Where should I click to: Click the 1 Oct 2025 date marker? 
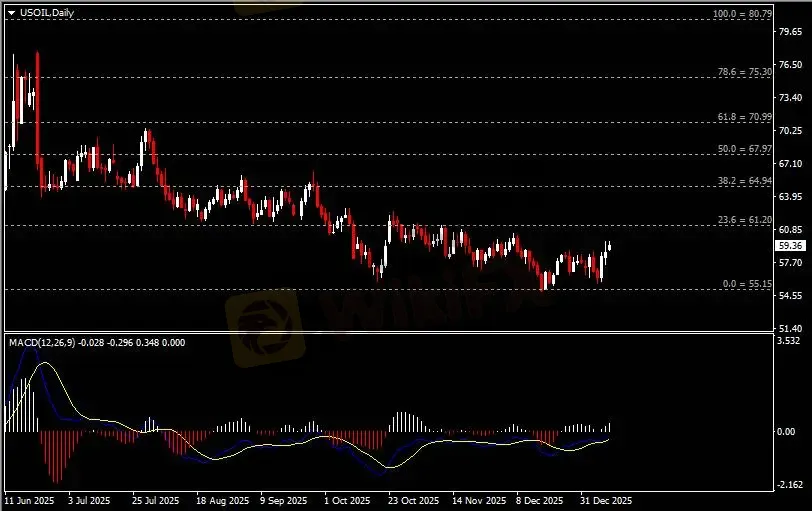pyautogui.click(x=347, y=501)
